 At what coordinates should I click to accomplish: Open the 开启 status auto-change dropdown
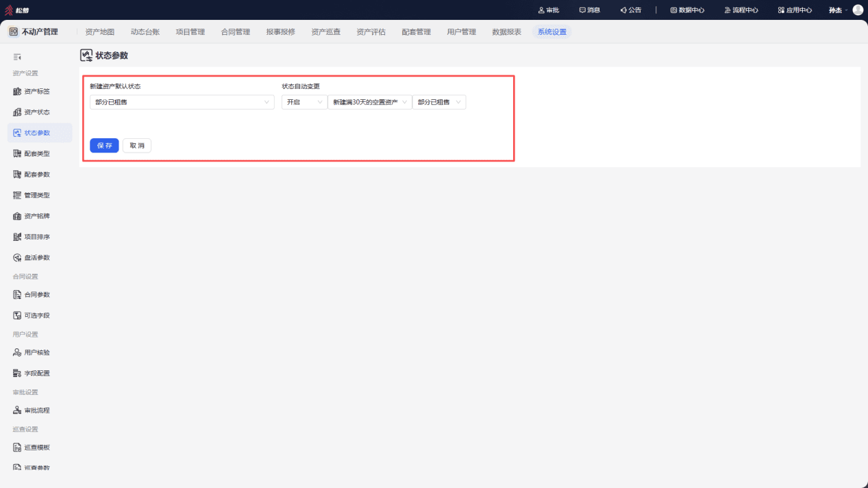[304, 102]
